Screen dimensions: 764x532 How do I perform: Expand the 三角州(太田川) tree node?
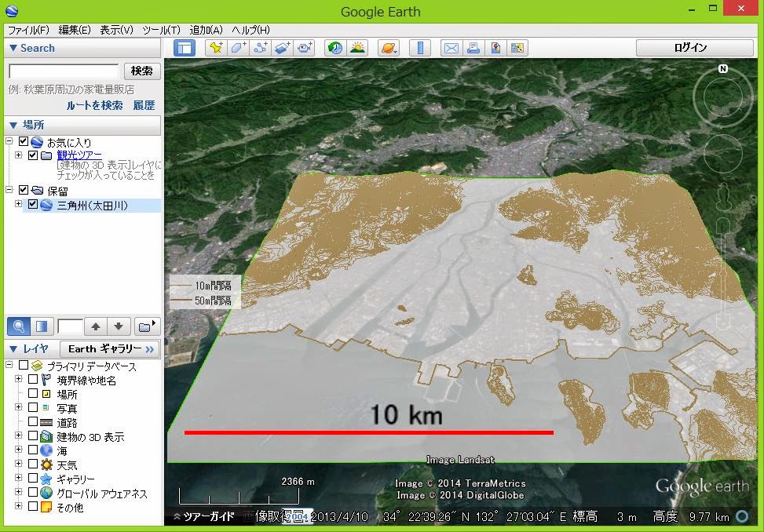19,203
